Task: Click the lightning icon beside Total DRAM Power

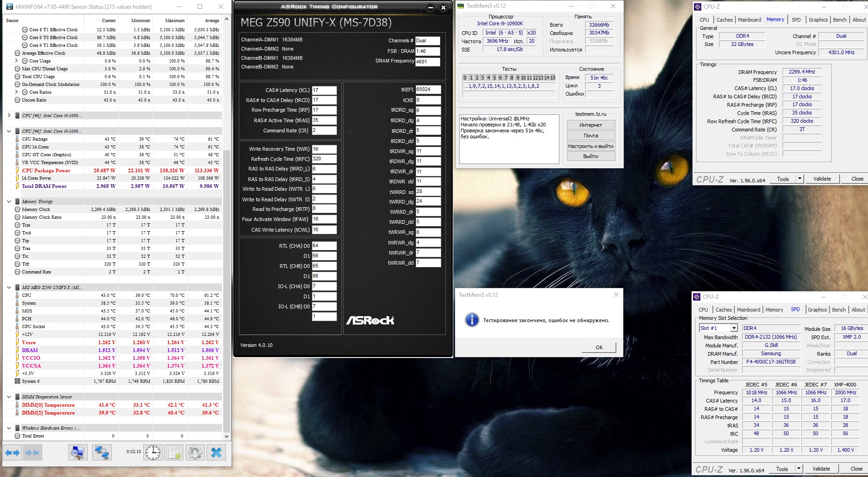Action: click(17, 186)
